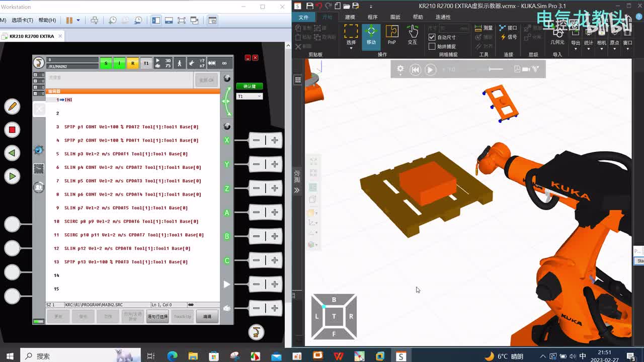Open the VMware pause button dropdown arrow
The width and height of the screenshot is (644, 362).
[78, 20]
